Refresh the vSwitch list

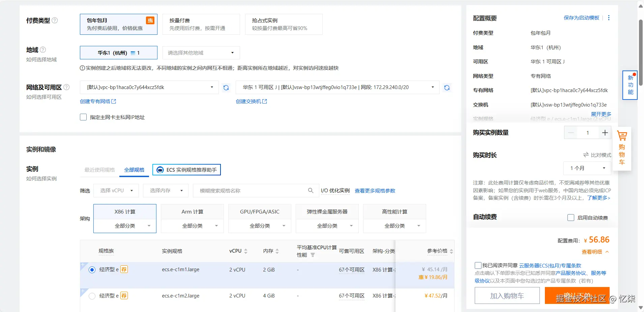[447, 88]
